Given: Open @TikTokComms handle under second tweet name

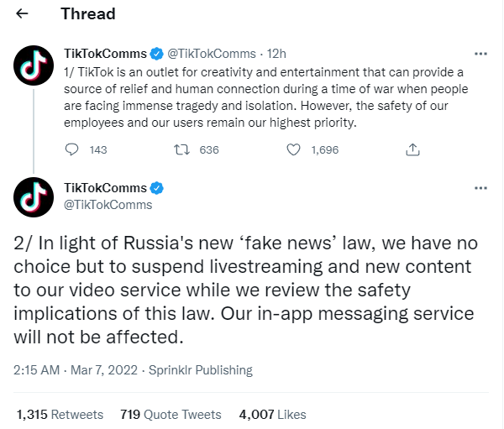Looking at the screenshot, I should [108, 205].
